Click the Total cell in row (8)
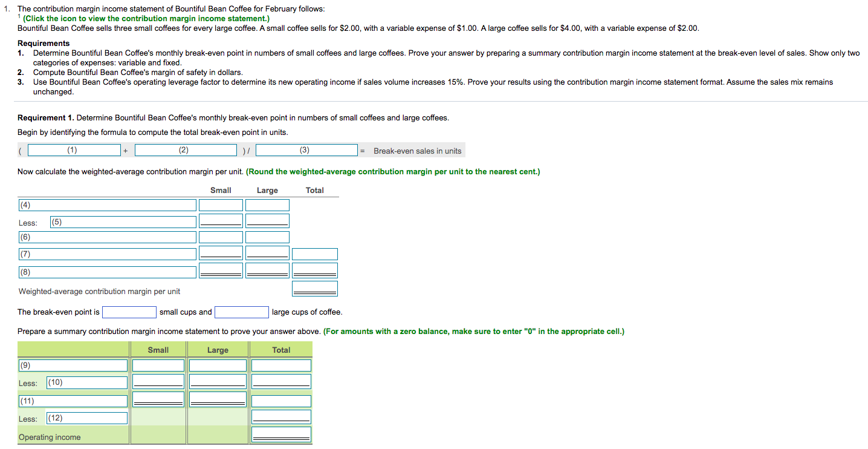This screenshot has height=449, width=868. coord(315,270)
